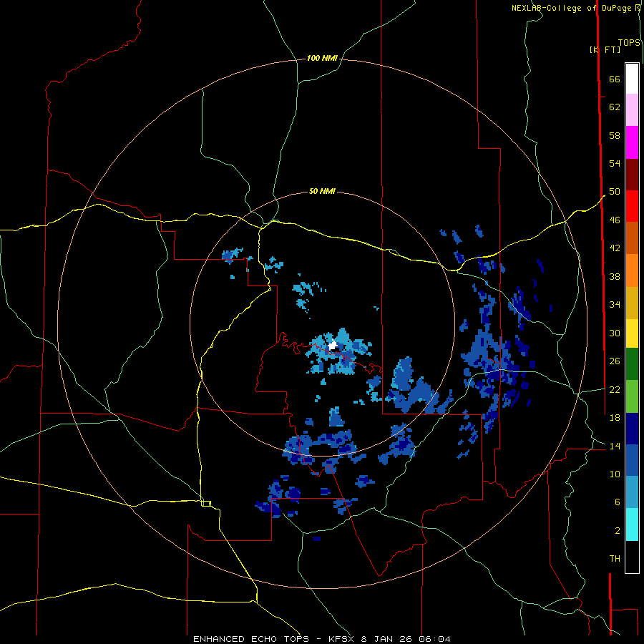Click the magenta legend swatch

click(x=632, y=142)
